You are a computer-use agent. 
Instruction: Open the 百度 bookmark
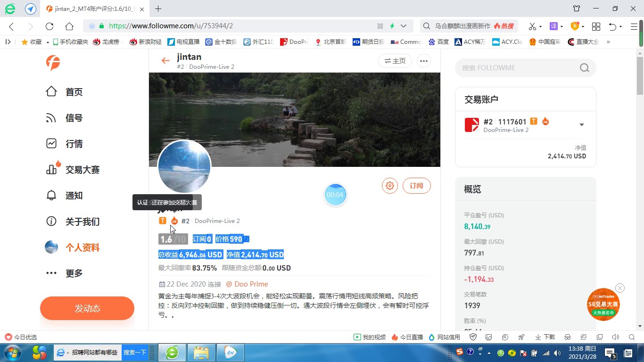pyautogui.click(x=438, y=42)
